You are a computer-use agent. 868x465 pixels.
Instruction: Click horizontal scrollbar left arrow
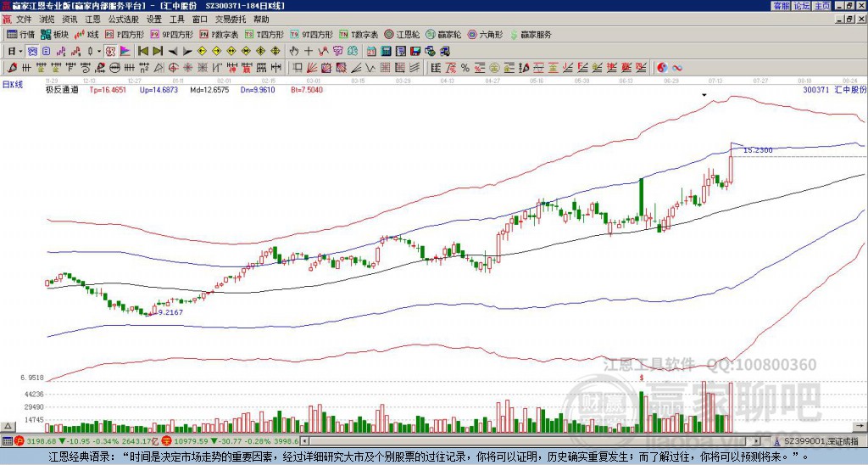pyautogui.click(x=304, y=441)
